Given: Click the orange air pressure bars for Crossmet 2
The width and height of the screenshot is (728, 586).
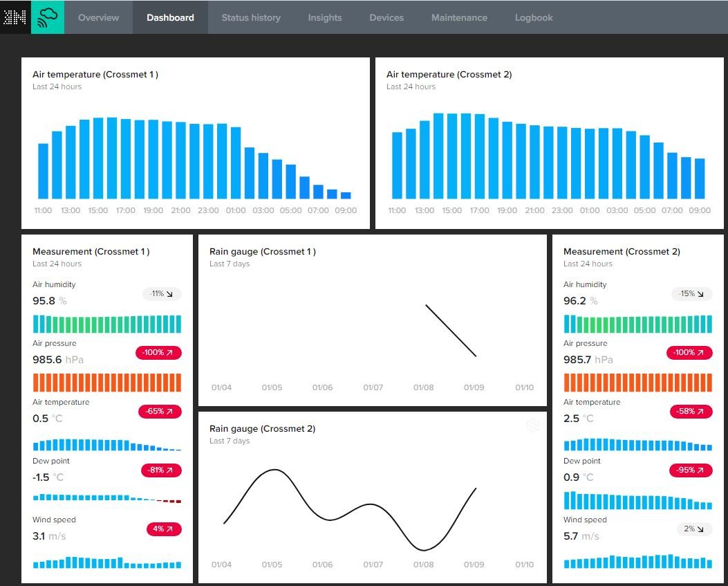Looking at the screenshot, I should pyautogui.click(x=637, y=383).
